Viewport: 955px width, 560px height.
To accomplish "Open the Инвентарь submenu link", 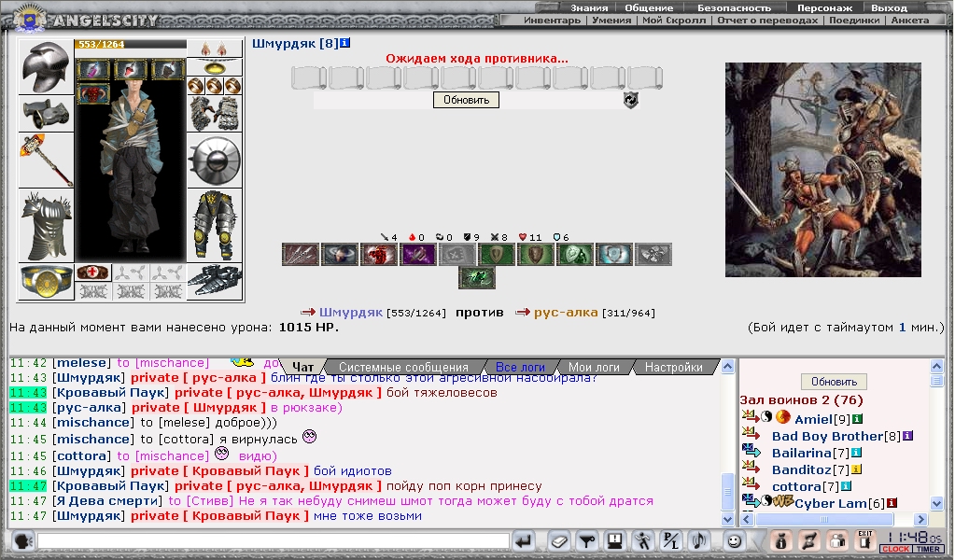I will pyautogui.click(x=552, y=21).
